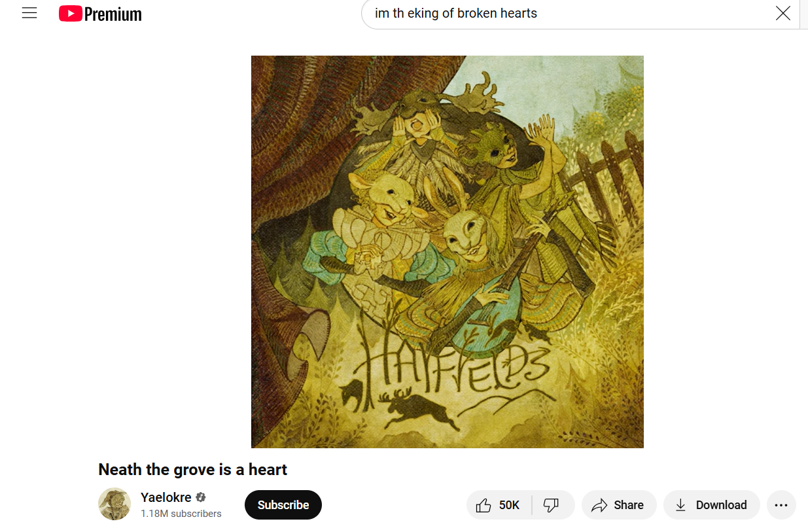The image size is (808, 532).
Task: Click the verified badge beside Yaelokre
Action: pyautogui.click(x=201, y=497)
